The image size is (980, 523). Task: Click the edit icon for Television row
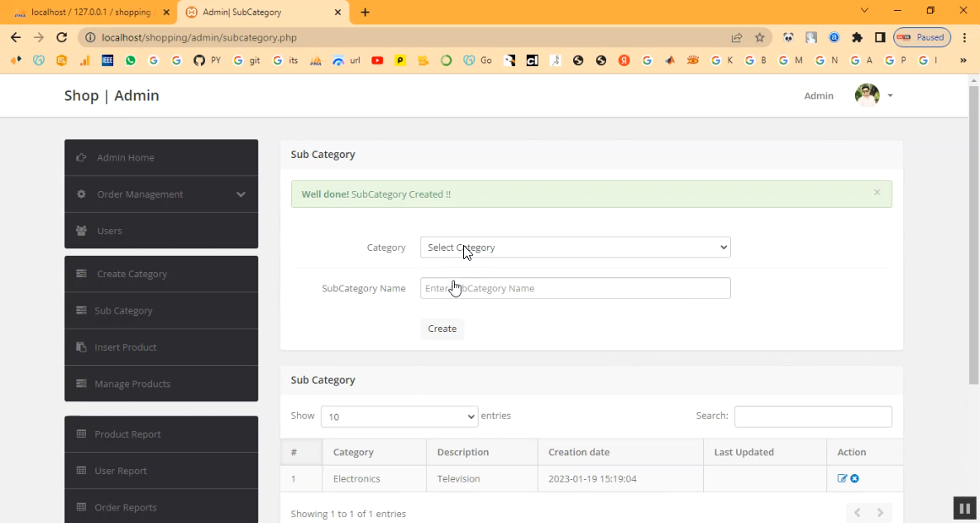(x=842, y=478)
